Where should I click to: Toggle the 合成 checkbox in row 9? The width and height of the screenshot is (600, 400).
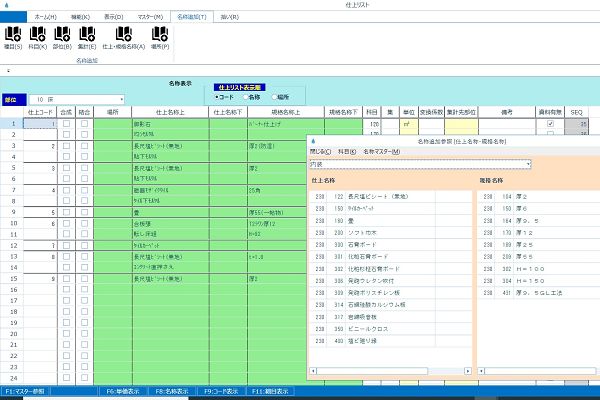66,212
